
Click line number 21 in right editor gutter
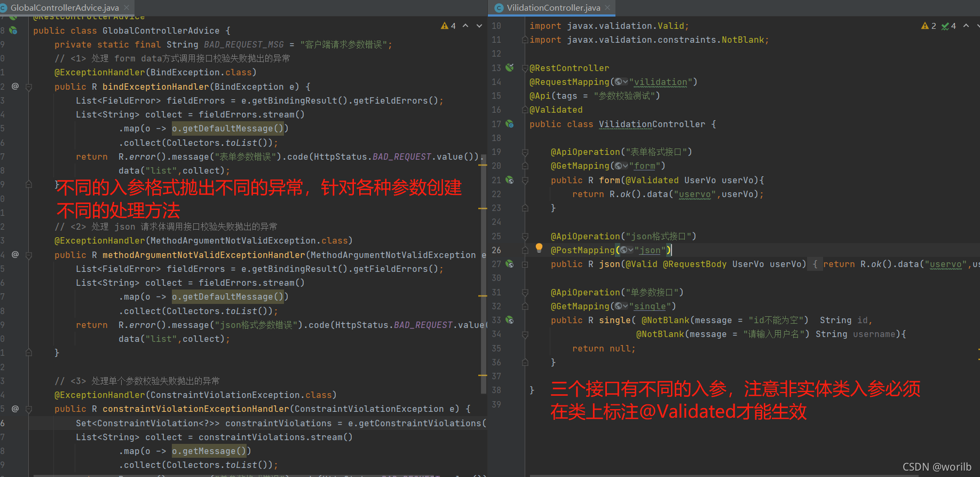coord(496,180)
